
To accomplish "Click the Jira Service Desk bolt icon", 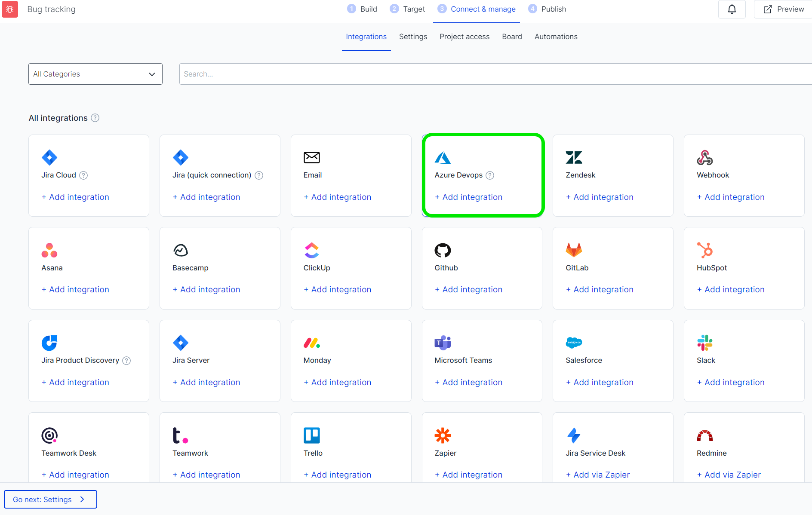I will [x=574, y=435].
